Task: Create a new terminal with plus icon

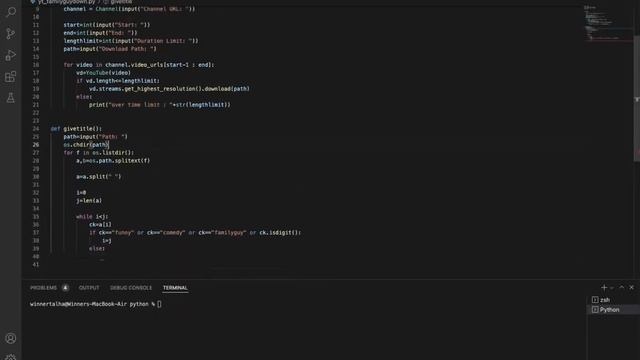Action: pyautogui.click(x=604, y=287)
